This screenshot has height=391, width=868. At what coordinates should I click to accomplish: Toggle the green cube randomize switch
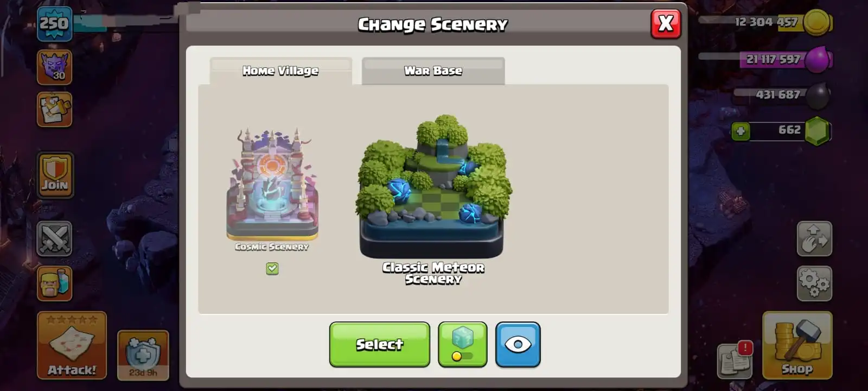pyautogui.click(x=463, y=344)
